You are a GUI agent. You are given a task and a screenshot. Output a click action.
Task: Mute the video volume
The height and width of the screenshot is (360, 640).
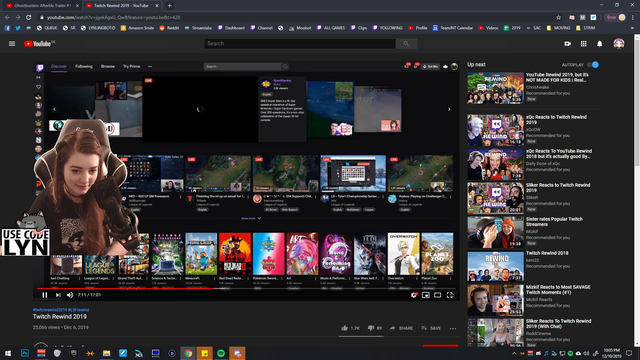click(70, 295)
